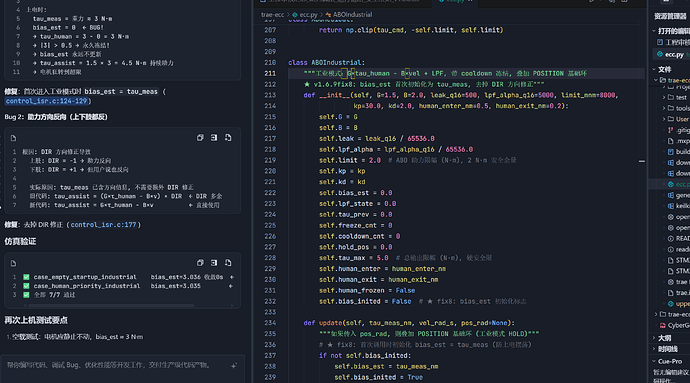The image size is (690, 383).
Task: Copy the 仿真验证 test results code block
Action: click(200, 263)
